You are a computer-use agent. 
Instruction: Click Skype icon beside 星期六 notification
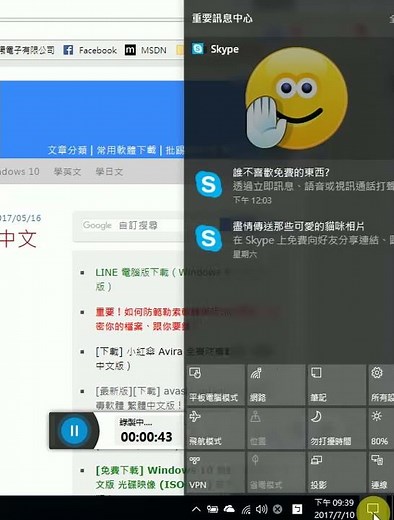tap(208, 238)
